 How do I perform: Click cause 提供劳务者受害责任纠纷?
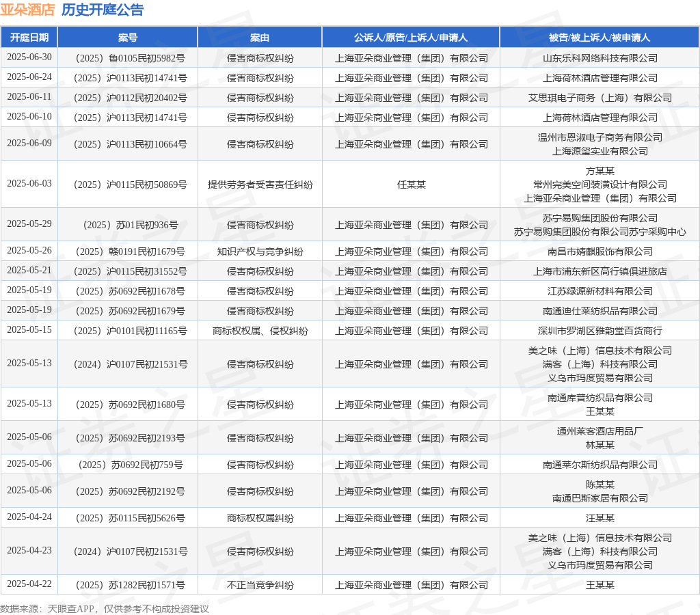pyautogui.click(x=260, y=184)
